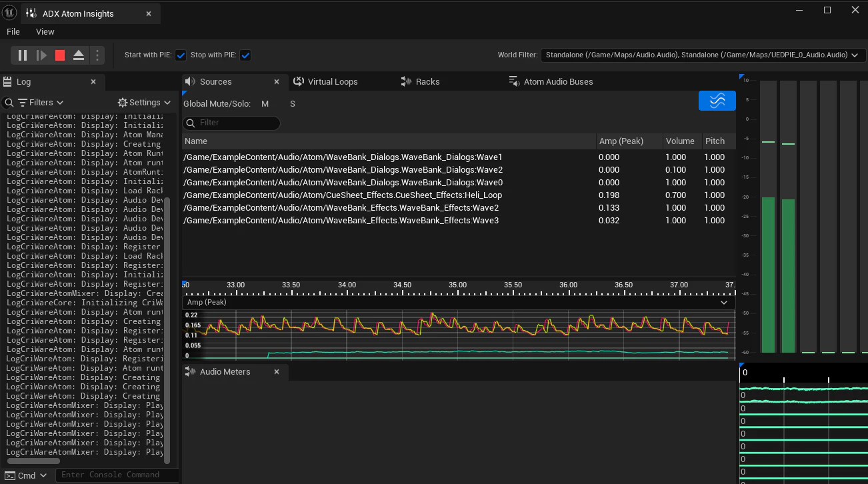868x484 pixels.
Task: Click the Log search magnifier icon
Action: [9, 103]
